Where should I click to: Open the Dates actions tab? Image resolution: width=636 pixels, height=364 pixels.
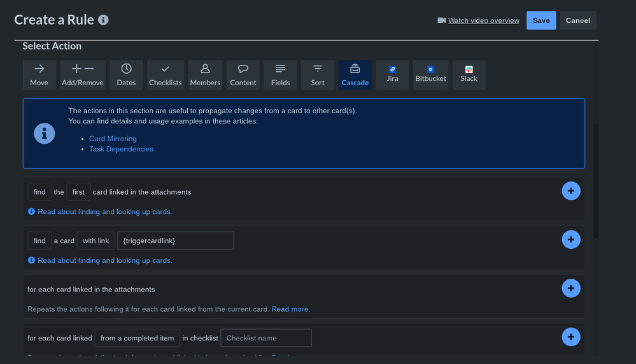click(x=126, y=75)
